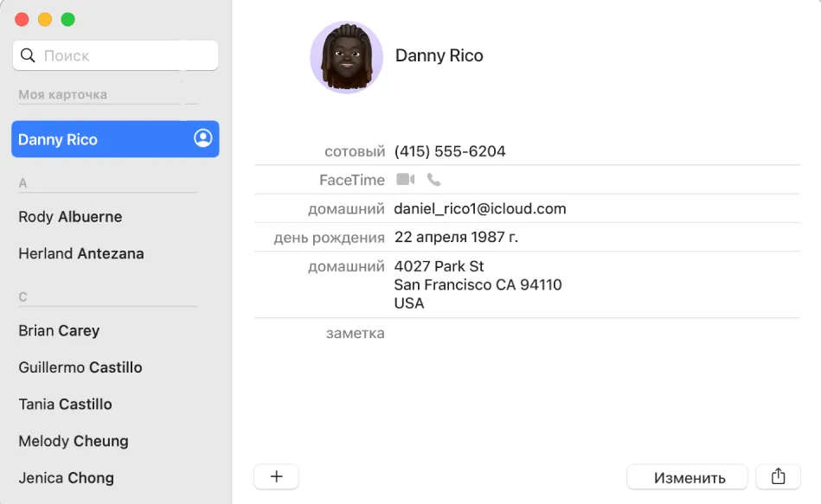Focus the Поиск search field
Viewport: 821px width, 504px height.
[x=115, y=55]
